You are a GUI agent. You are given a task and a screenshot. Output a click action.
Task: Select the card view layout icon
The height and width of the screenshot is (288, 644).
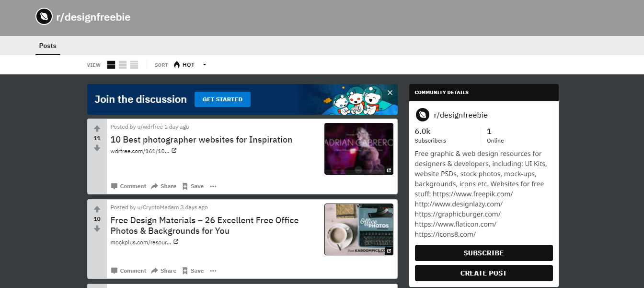tap(111, 64)
